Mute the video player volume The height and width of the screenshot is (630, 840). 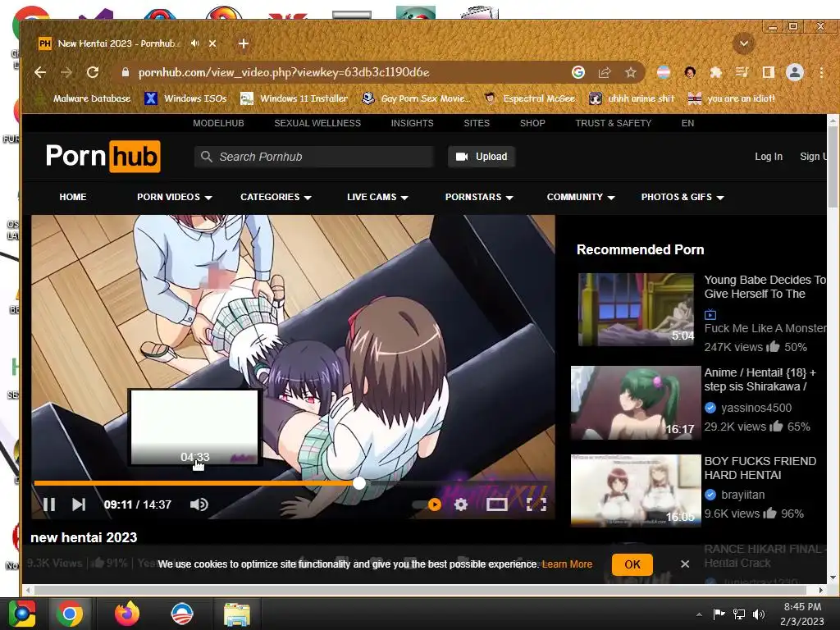tap(199, 504)
